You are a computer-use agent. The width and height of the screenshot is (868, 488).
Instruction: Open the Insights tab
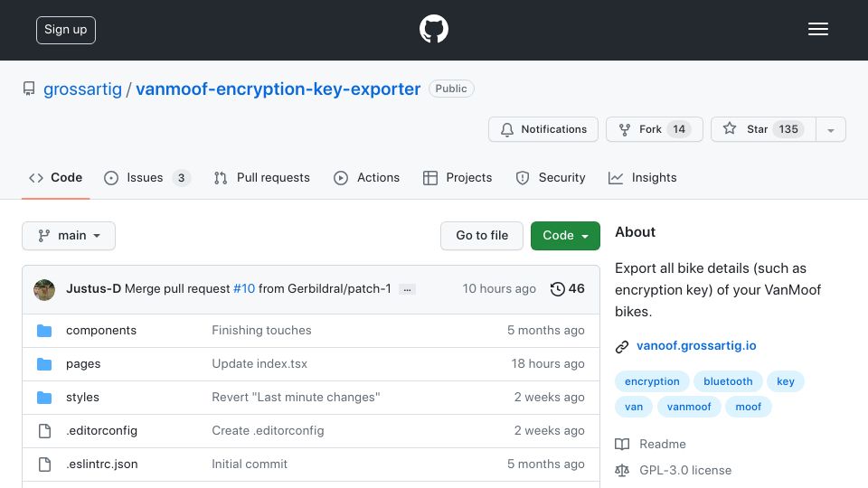pyautogui.click(x=642, y=178)
